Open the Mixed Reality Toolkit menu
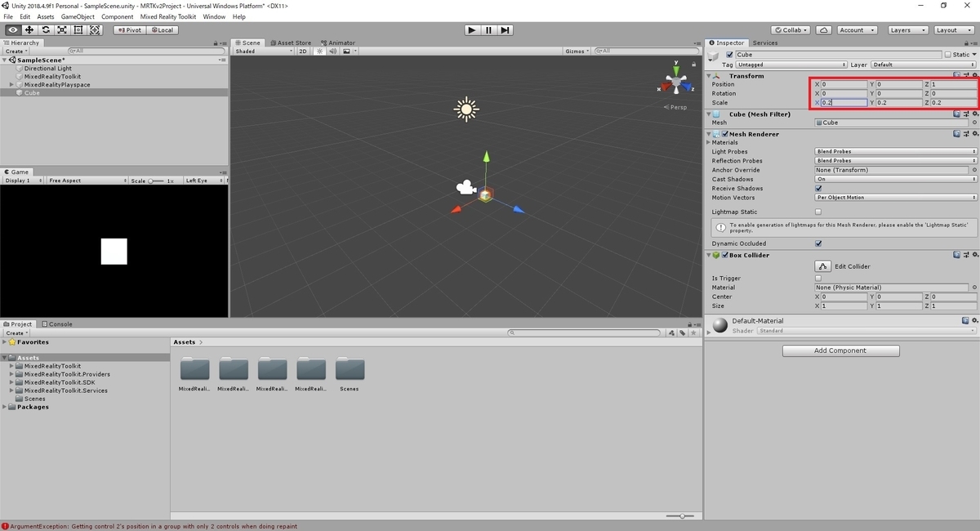980x531 pixels. [168, 16]
